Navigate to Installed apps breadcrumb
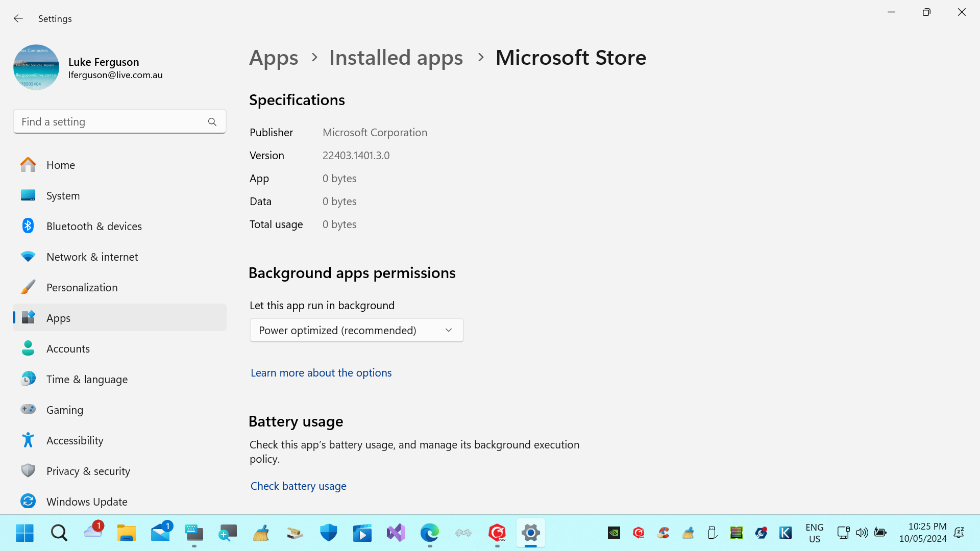Screen dimensions: 980x551 click(396, 58)
